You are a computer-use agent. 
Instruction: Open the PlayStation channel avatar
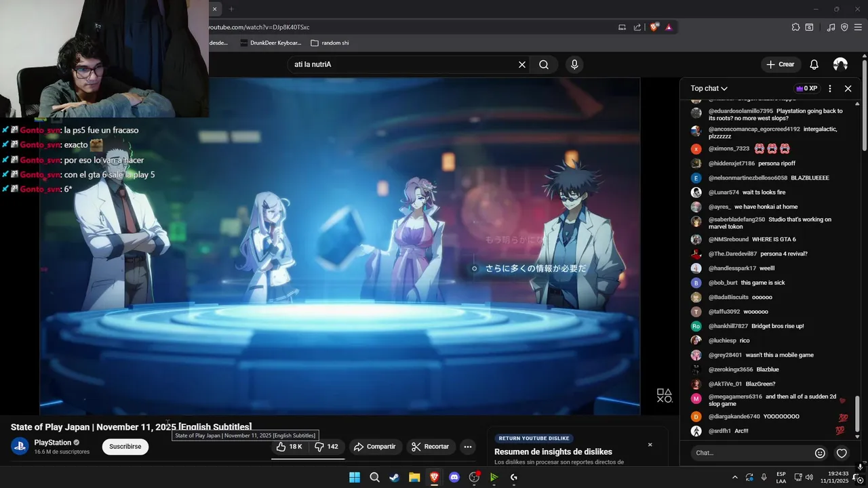[x=20, y=446]
